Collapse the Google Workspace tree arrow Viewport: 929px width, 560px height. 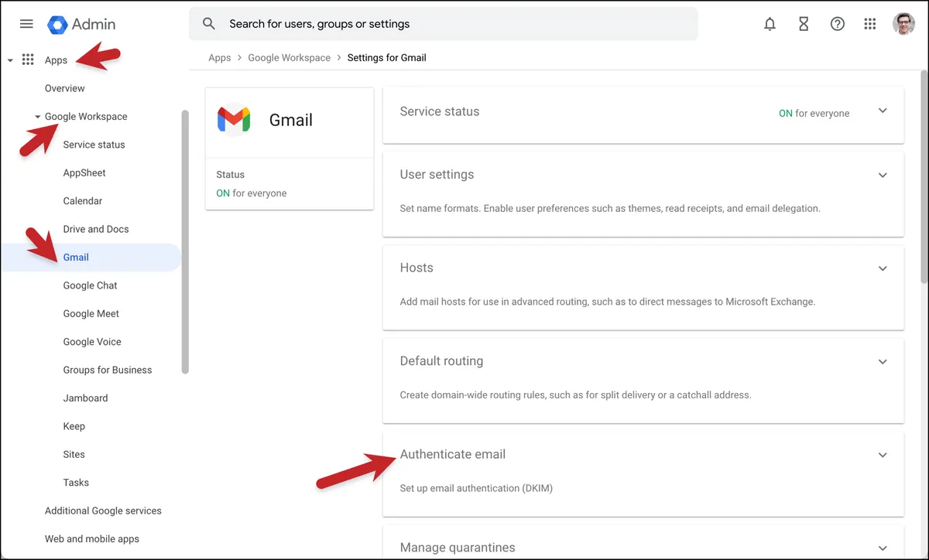(x=37, y=117)
